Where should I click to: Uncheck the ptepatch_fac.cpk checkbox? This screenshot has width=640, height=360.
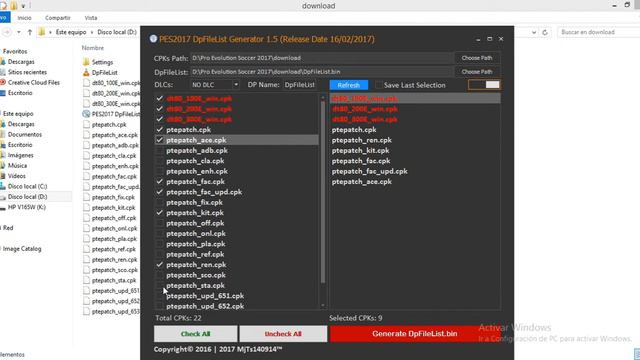(x=160, y=182)
